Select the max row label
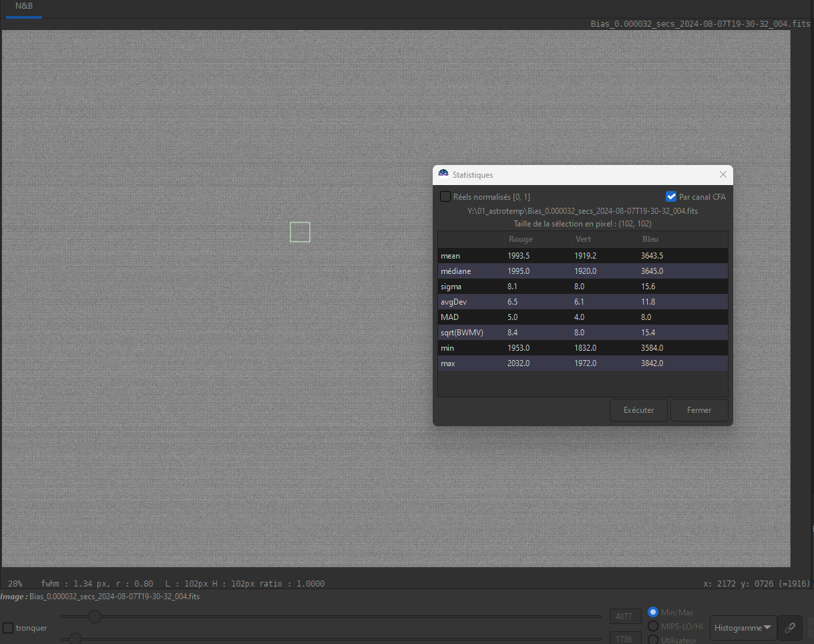The height and width of the screenshot is (644, 814). pyautogui.click(x=448, y=363)
